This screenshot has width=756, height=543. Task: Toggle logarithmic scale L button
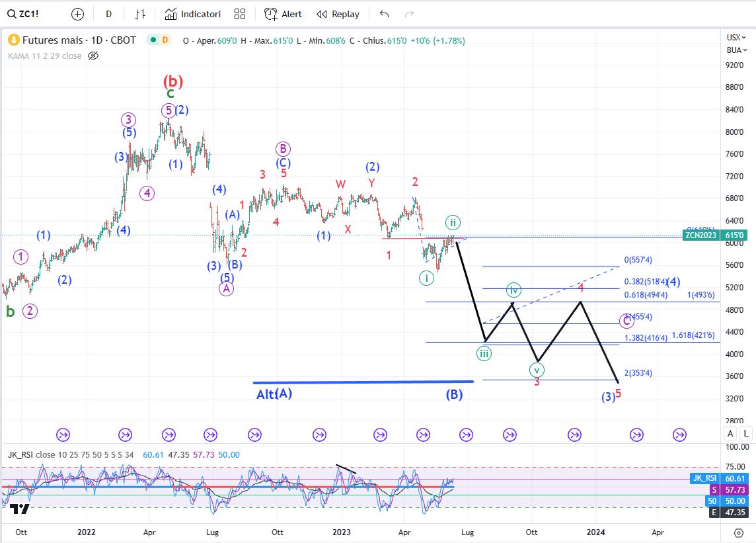pyautogui.click(x=746, y=433)
